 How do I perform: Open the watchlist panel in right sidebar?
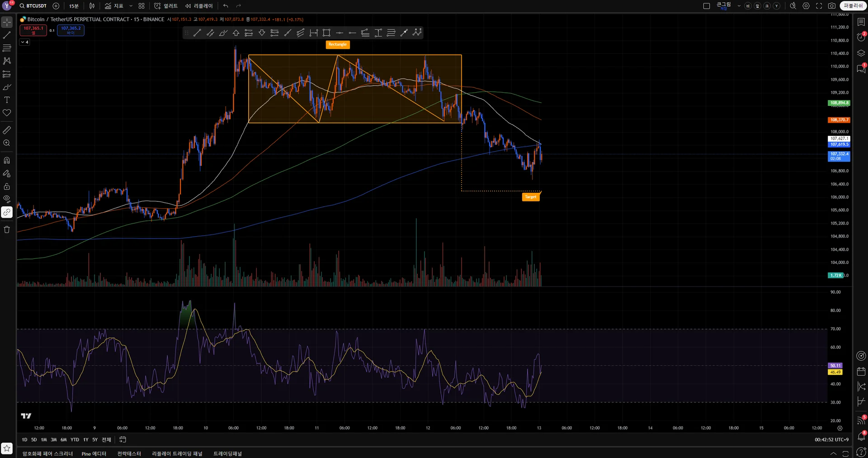[x=861, y=22]
